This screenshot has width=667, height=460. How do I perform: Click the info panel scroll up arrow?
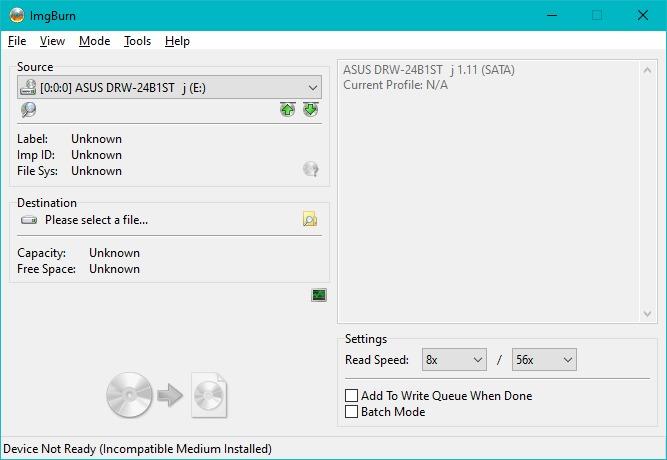point(647,70)
